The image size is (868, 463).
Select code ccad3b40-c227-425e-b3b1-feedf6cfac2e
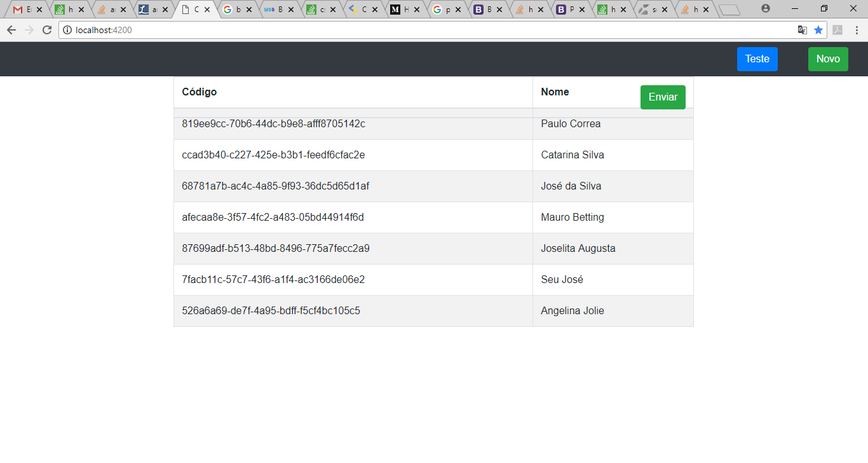tap(273, 155)
